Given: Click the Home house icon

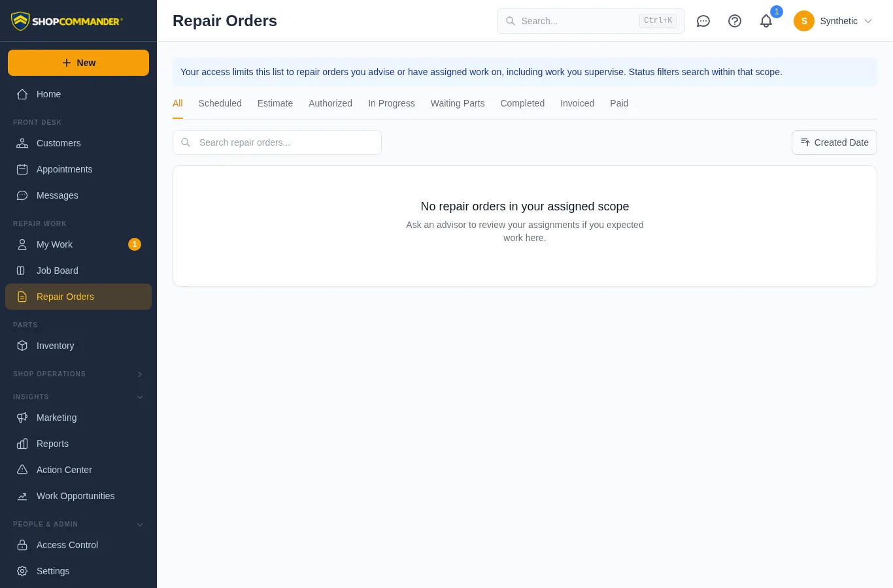Looking at the screenshot, I should click(x=22, y=94).
